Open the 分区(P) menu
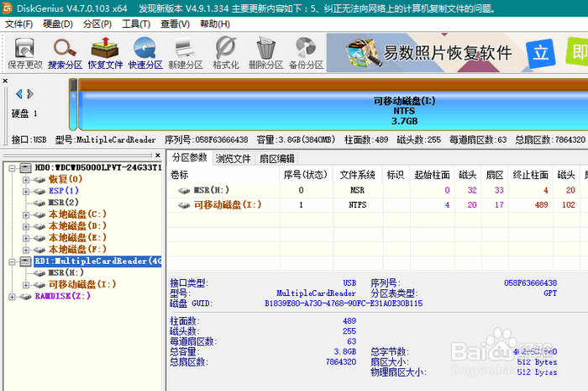The height and width of the screenshot is (391, 588). tap(97, 24)
